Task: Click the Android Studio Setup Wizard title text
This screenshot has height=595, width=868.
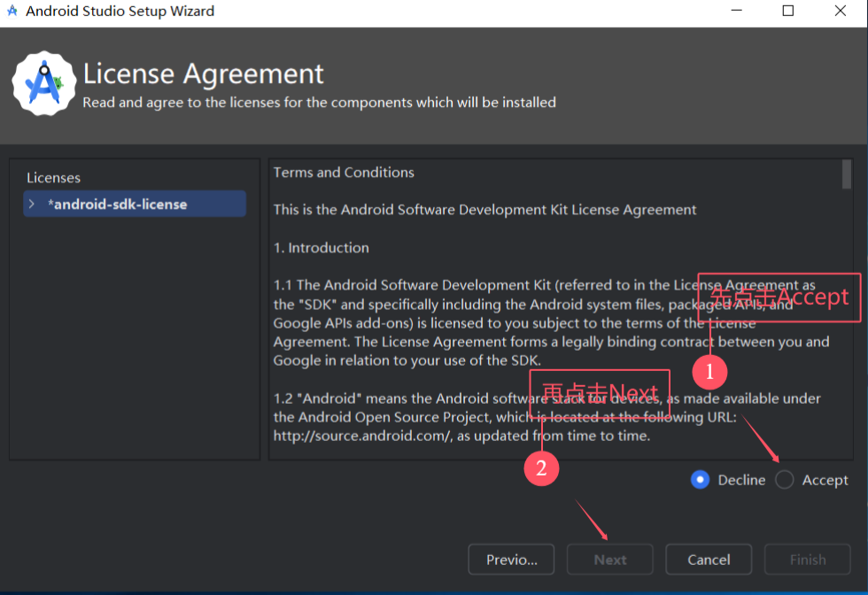Action: click(x=119, y=11)
